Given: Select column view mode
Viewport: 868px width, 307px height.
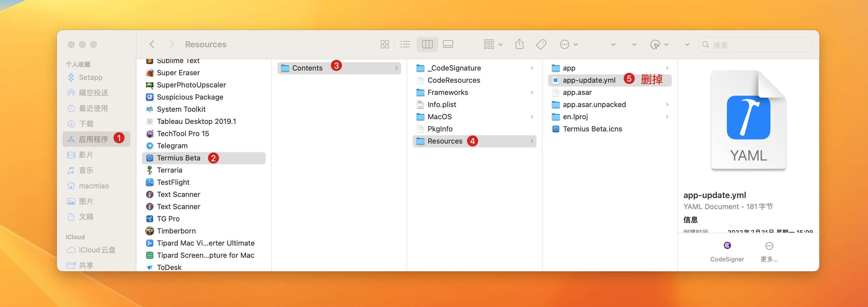Looking at the screenshot, I should coord(427,45).
